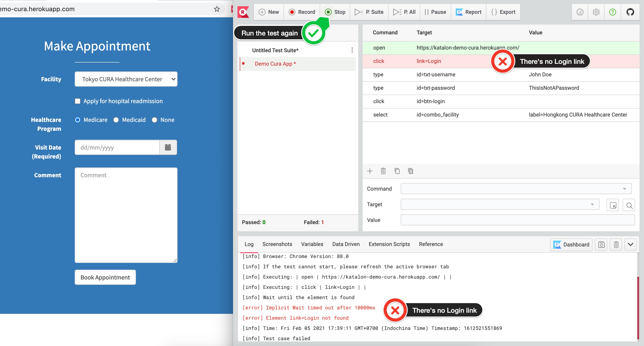Click the Stop test icon in toolbar
The width and height of the screenshot is (644, 346).
[328, 12]
